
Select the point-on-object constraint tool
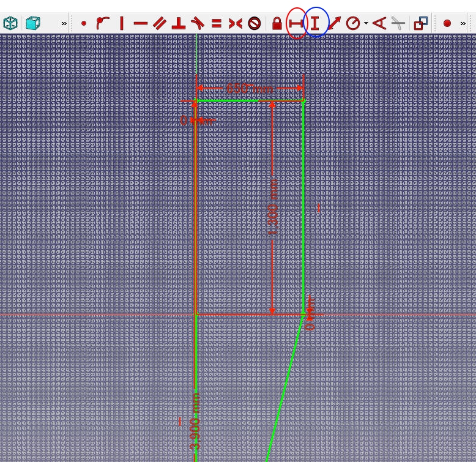(103, 23)
